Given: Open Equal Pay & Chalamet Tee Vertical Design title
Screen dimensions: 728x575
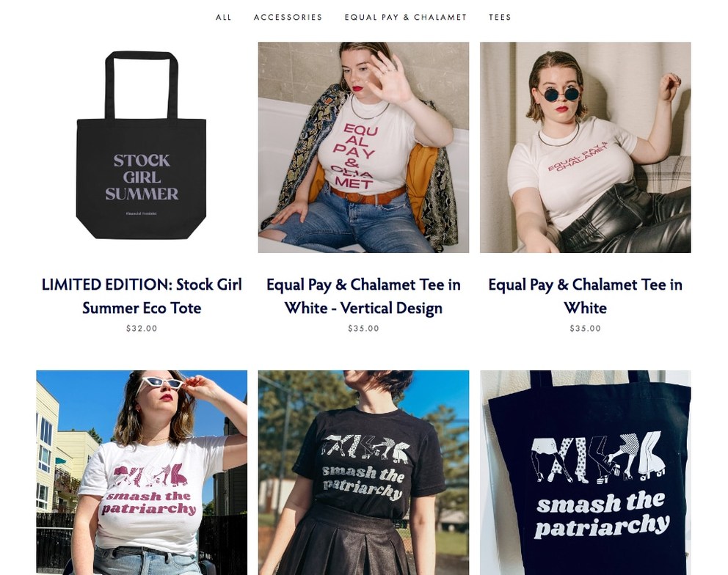Looking at the screenshot, I should [363, 296].
